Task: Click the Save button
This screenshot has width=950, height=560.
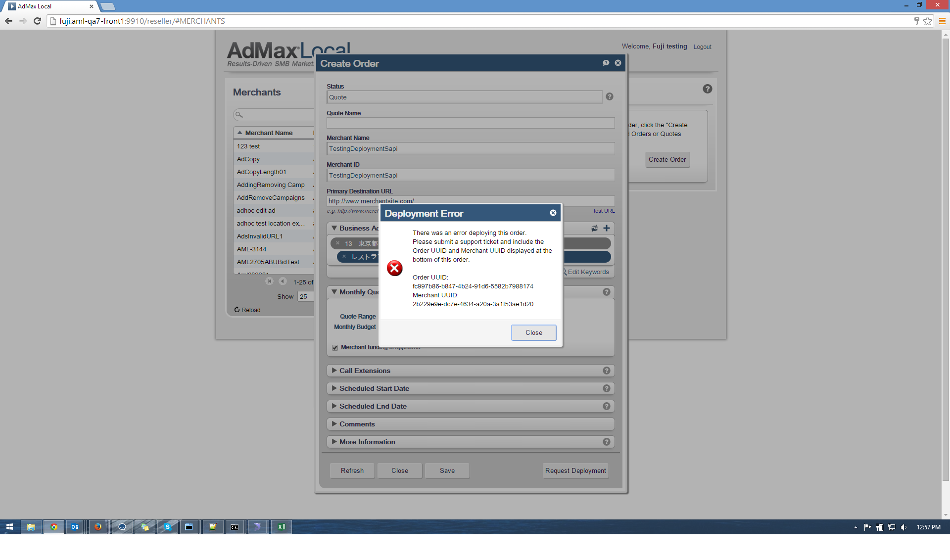Action: (x=447, y=470)
